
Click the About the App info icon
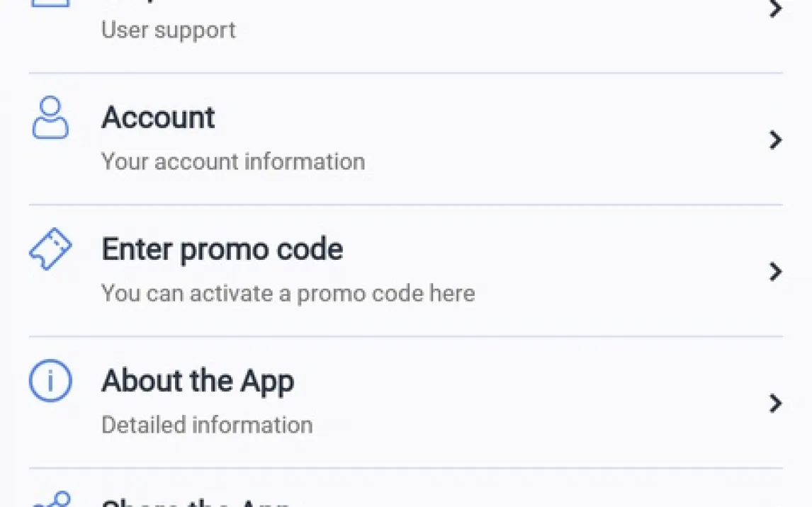(x=50, y=381)
